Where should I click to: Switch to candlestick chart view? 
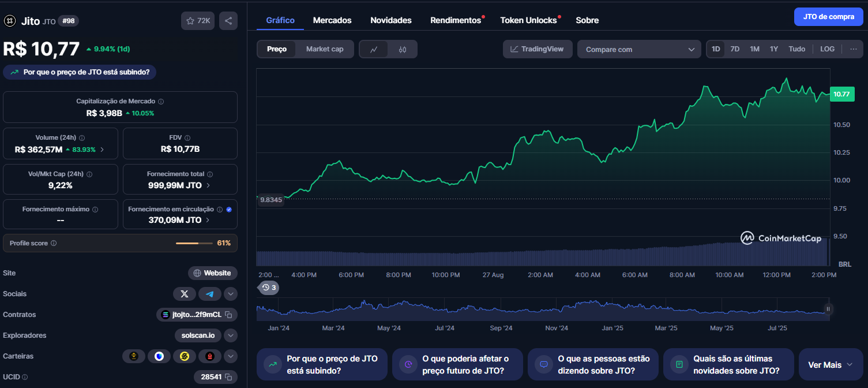(x=403, y=49)
